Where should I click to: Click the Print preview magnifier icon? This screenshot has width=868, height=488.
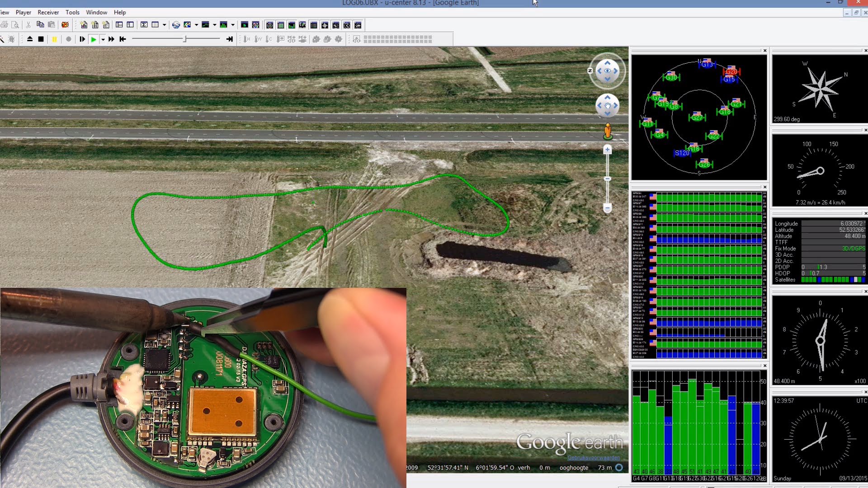15,25
